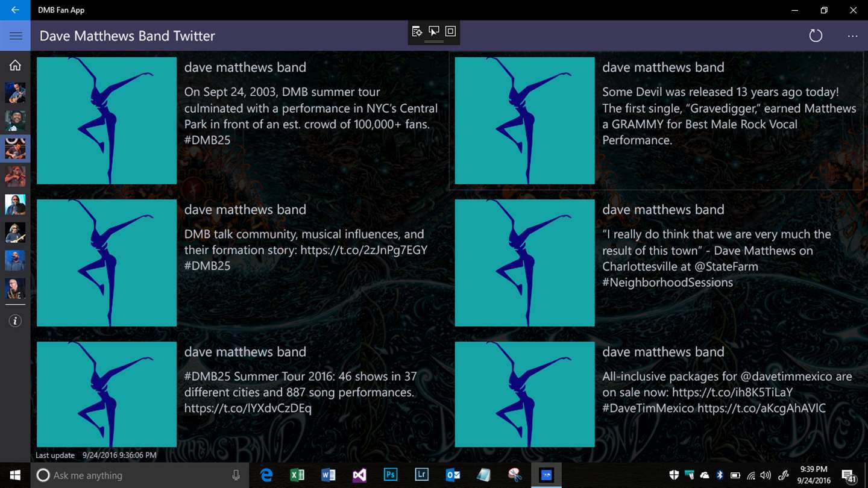Image resolution: width=868 pixels, height=488 pixels.
Task: Open the https://t.co/ih8K5TiLaY link
Action: [732, 393]
